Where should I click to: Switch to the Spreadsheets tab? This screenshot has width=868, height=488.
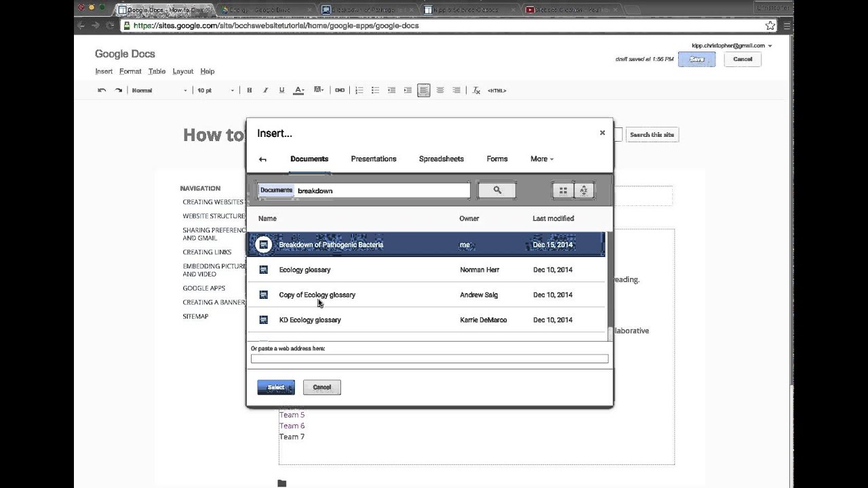(x=441, y=159)
